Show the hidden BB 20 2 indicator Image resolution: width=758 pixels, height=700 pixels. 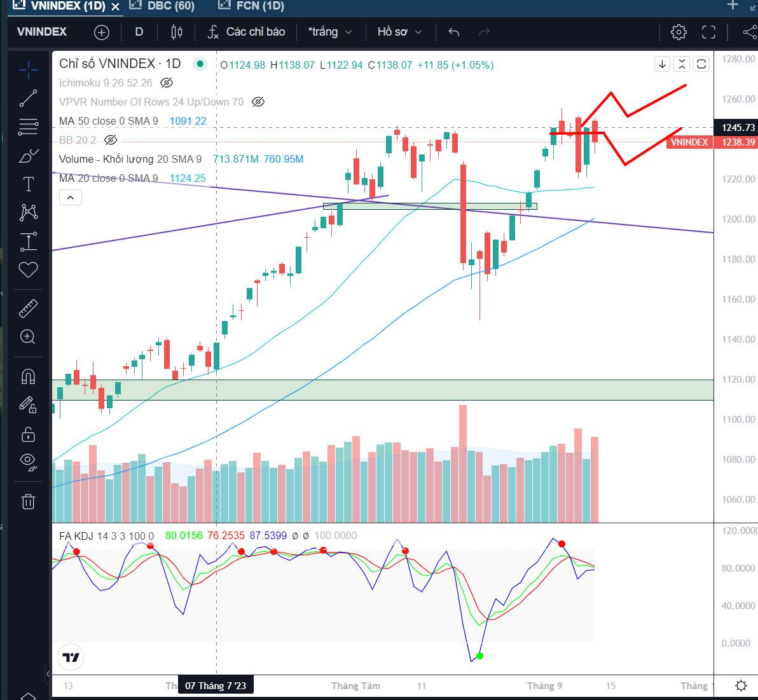(x=111, y=141)
